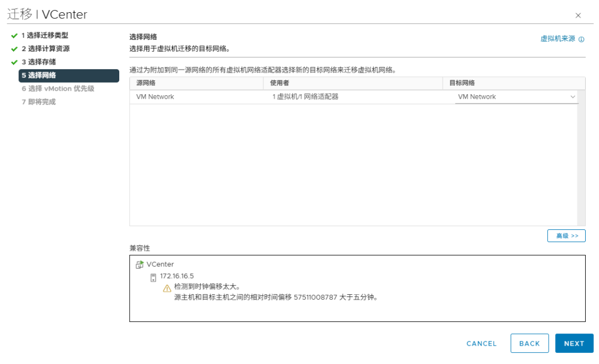Select step 6 选择 vMotion 优先级
The image size is (599, 364).
click(x=58, y=89)
